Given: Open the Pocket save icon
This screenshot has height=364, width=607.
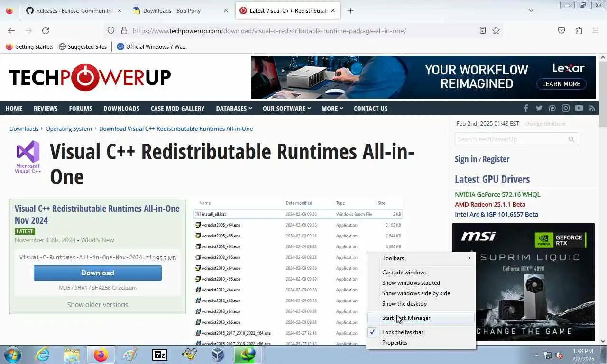Looking at the screenshot, I should (x=561, y=30).
